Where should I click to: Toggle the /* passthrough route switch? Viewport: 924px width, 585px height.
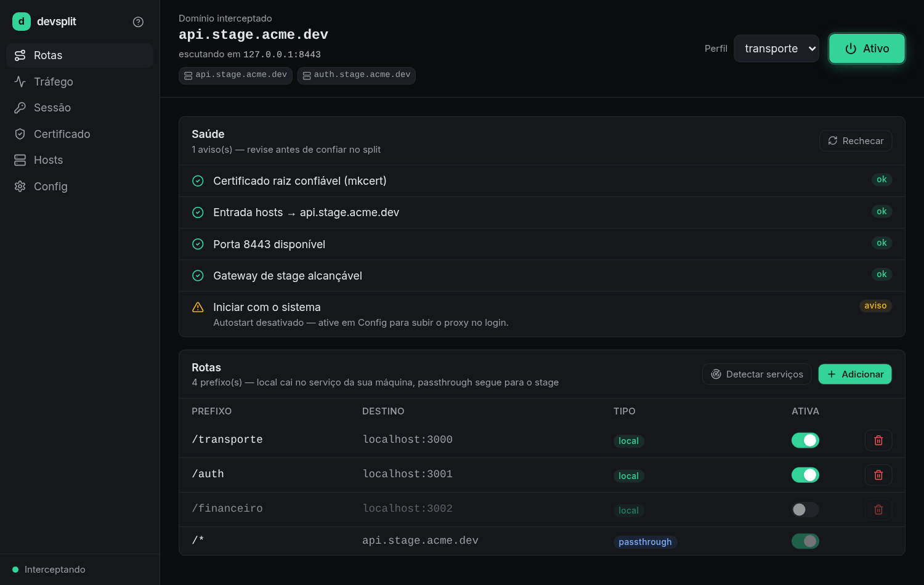(805, 541)
